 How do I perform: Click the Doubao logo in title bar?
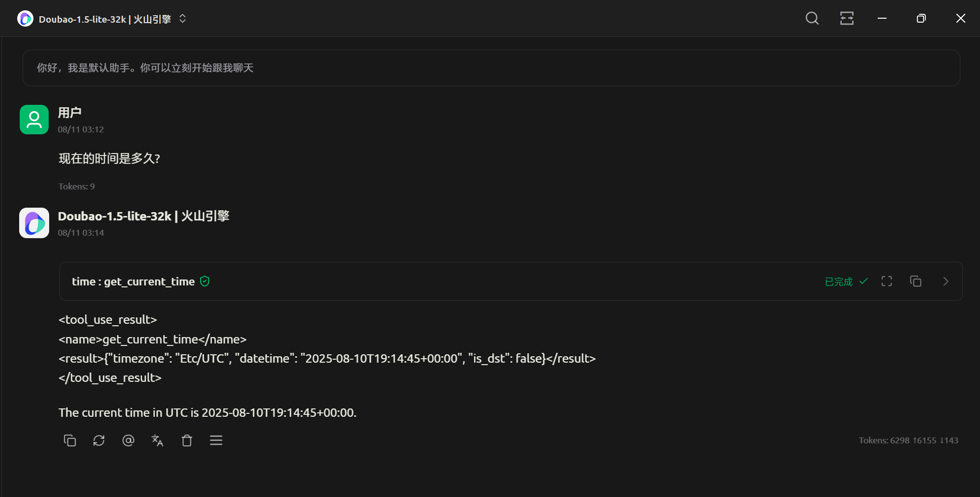tap(25, 19)
